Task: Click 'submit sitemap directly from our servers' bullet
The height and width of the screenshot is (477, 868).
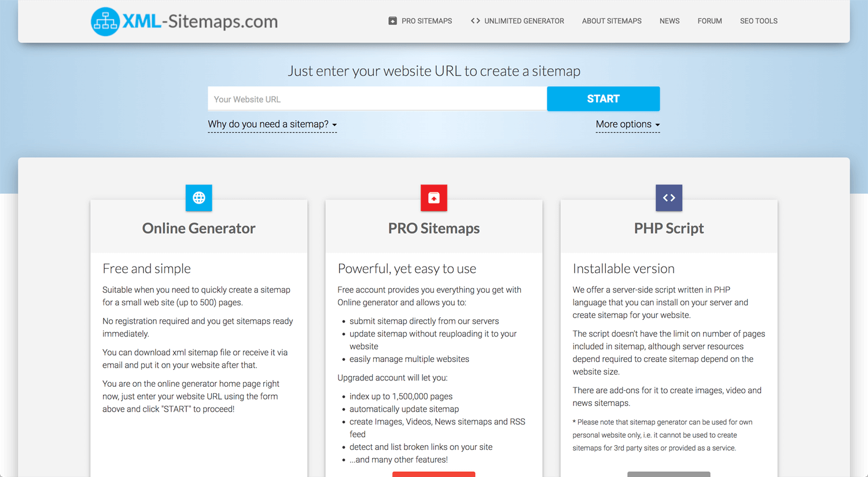Action: click(x=424, y=321)
